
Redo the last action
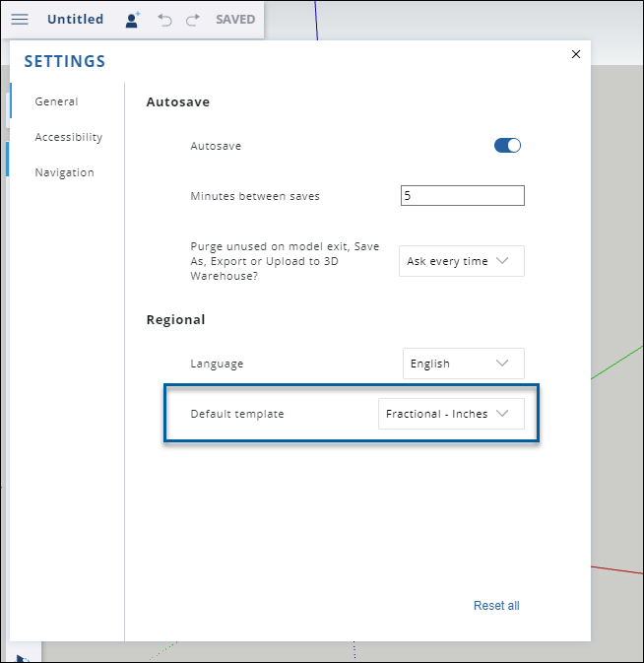click(x=193, y=20)
